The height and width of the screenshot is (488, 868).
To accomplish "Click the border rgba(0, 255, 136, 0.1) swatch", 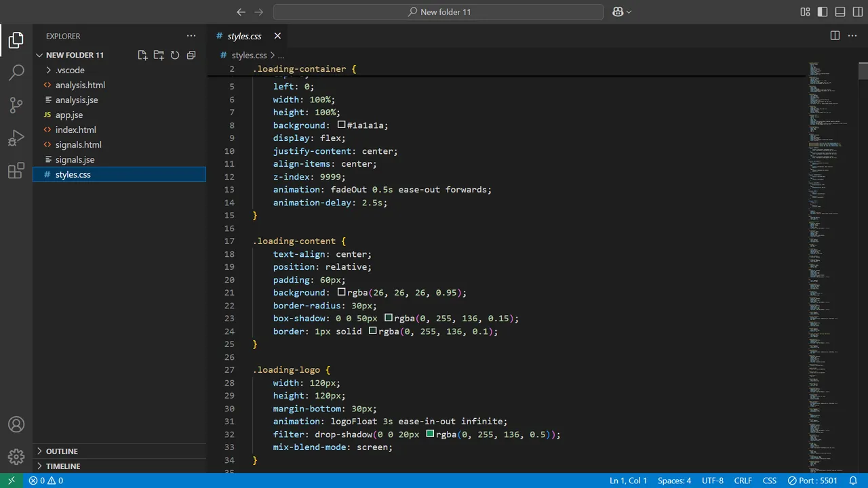I will (x=373, y=331).
